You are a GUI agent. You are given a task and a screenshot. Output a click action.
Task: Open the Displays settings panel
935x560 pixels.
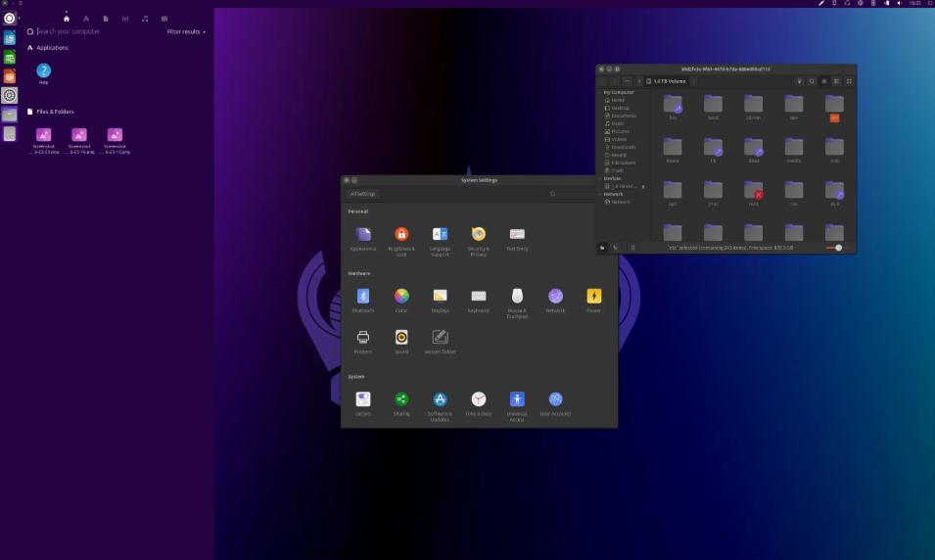[440, 297]
